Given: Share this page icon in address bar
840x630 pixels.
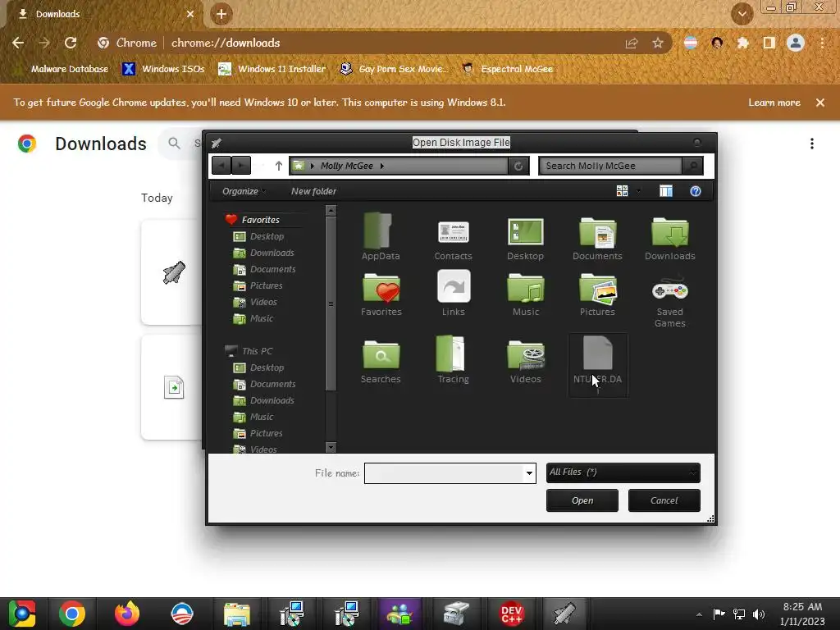Looking at the screenshot, I should tap(632, 43).
